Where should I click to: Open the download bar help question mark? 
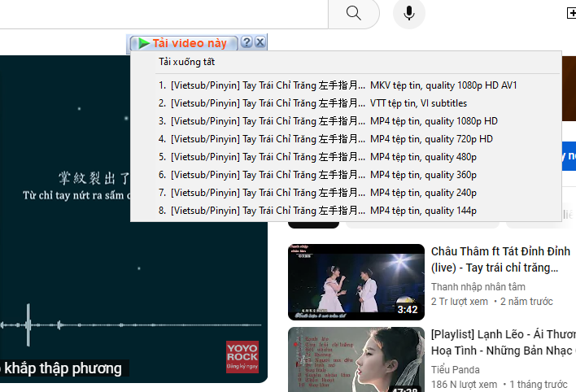pos(247,43)
